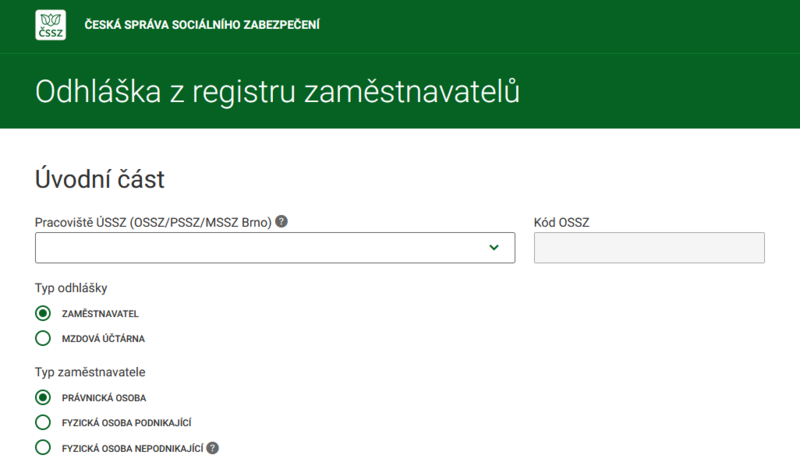Open the Pracoviště ÚSSZ dropdown

(x=275, y=248)
